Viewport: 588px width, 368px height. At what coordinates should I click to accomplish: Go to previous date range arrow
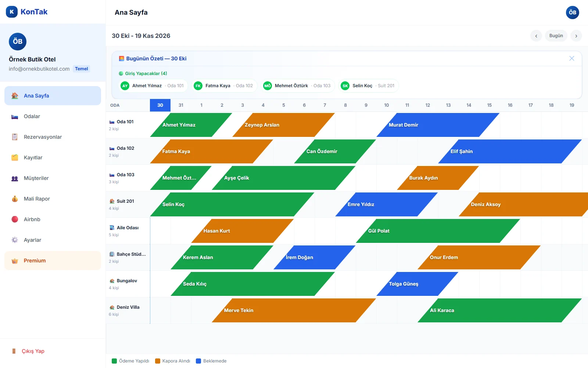click(x=536, y=36)
